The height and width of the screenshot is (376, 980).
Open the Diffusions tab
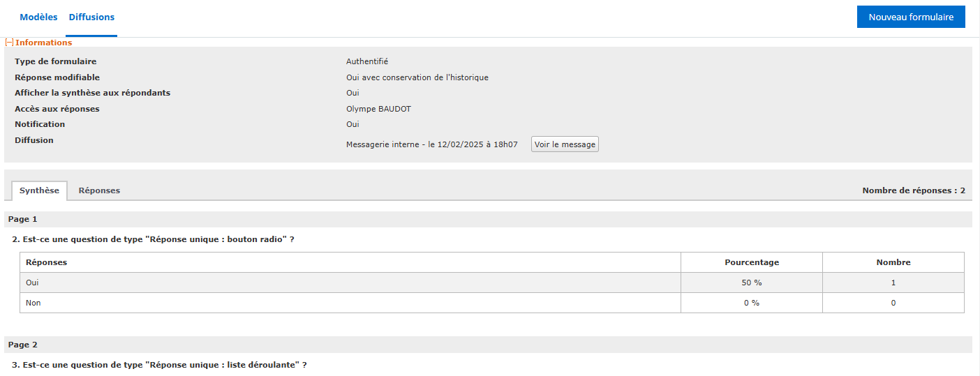coord(91,17)
